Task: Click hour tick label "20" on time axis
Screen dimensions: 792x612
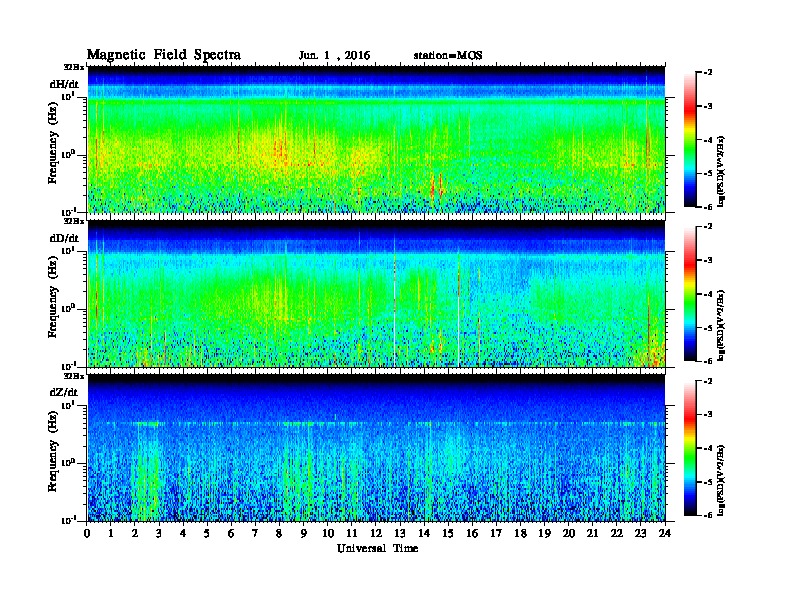Action: [569, 533]
